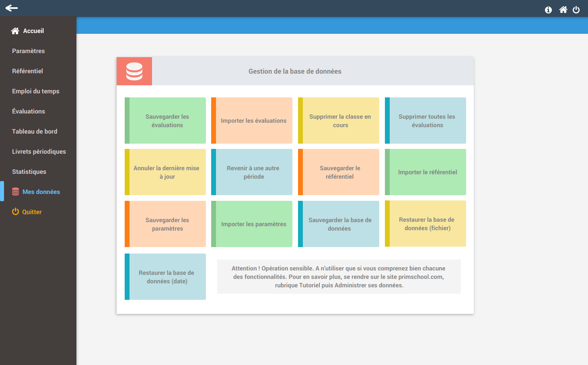Click Sauvegarder la base de données

click(339, 224)
